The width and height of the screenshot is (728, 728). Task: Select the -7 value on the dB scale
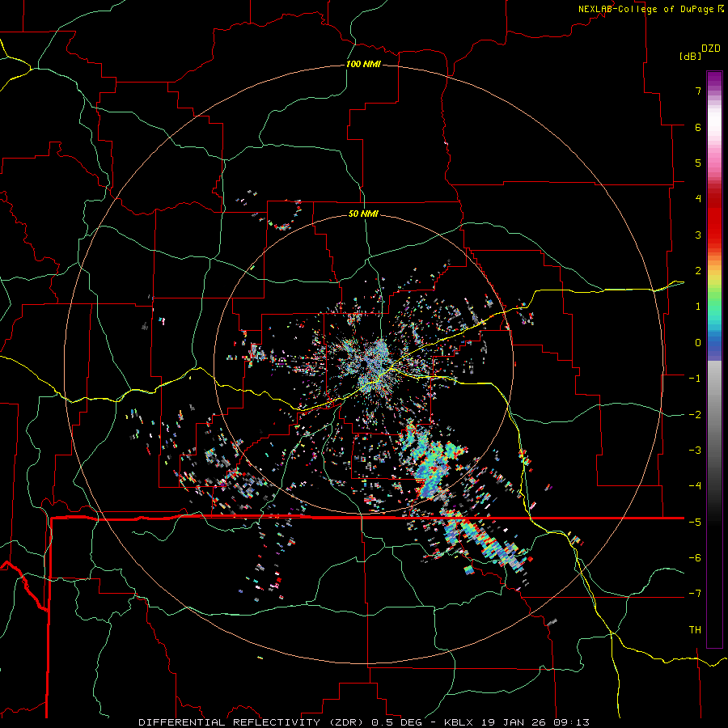click(x=695, y=594)
